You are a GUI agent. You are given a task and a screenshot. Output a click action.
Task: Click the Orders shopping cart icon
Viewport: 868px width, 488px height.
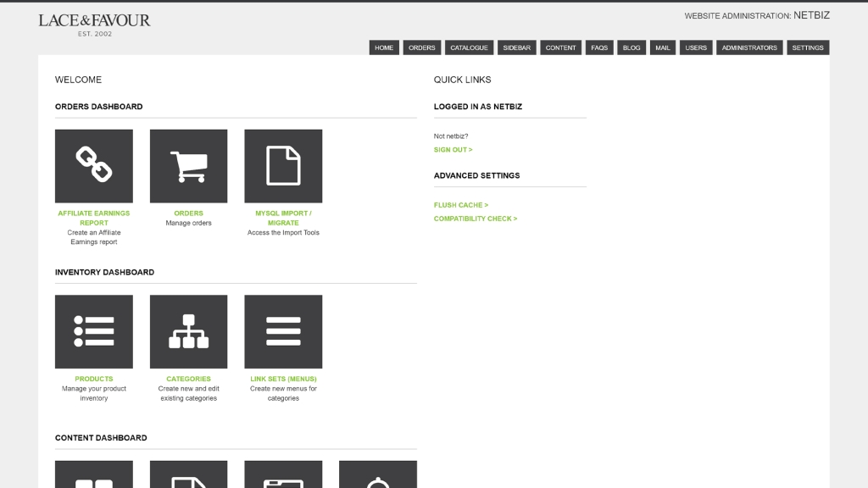[188, 166]
